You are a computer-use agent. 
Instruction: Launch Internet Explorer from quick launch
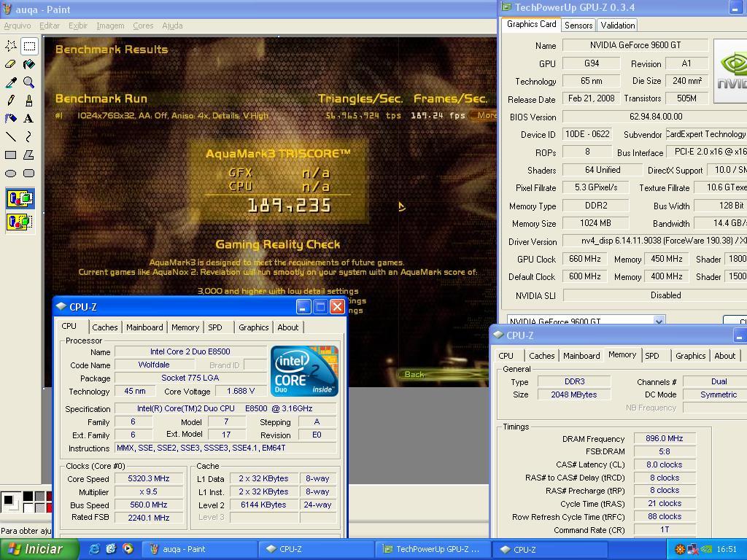[95, 549]
